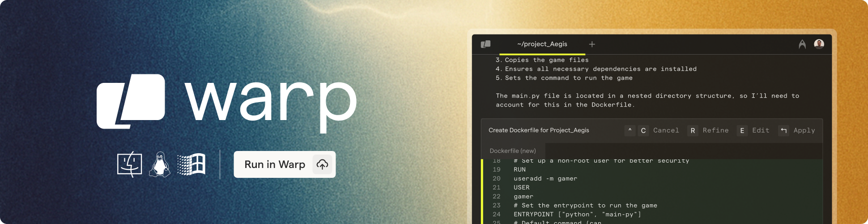Click the Warp logo icon

click(131, 101)
